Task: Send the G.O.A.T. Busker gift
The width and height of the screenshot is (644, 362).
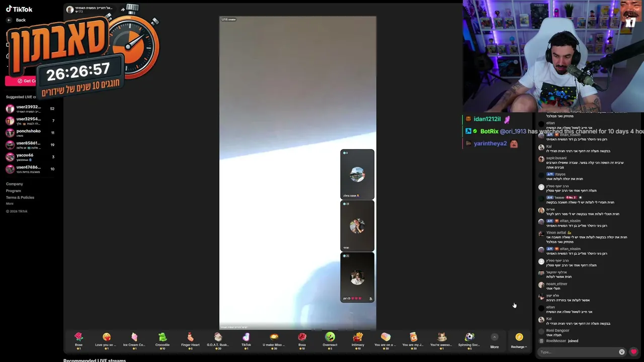Action: [x=218, y=340]
